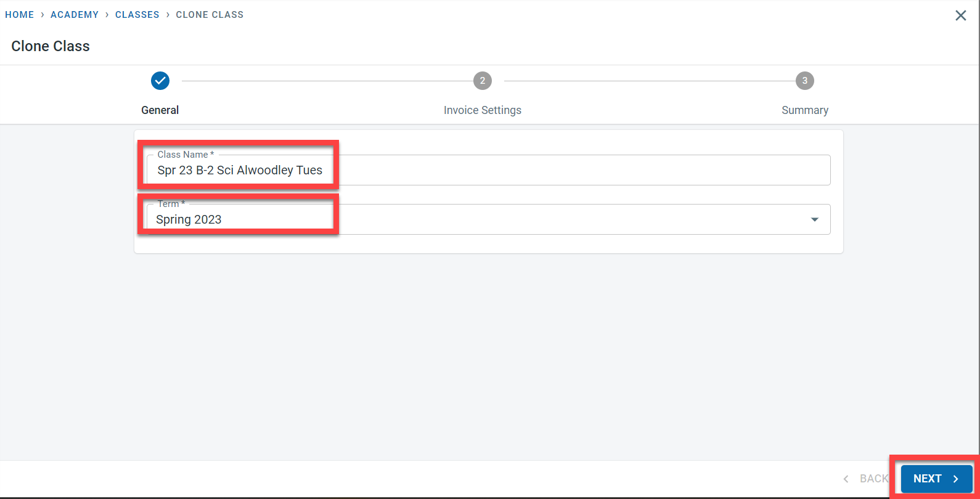980x499 pixels.
Task: Click the chevron separator after ACADEMY breadcrumb
Action: click(107, 15)
